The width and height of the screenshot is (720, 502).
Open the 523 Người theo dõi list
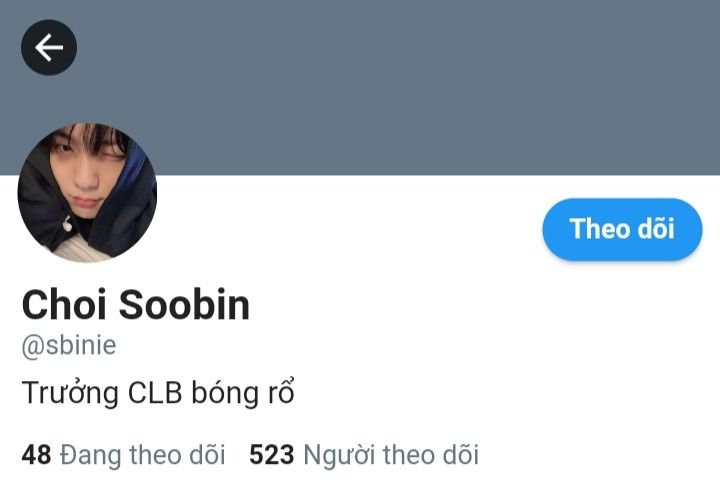click(364, 455)
